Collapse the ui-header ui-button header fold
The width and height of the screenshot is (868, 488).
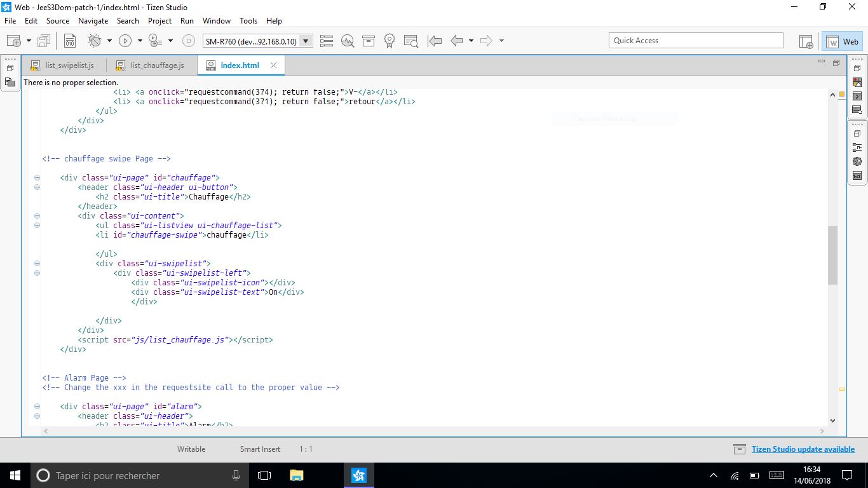click(37, 187)
